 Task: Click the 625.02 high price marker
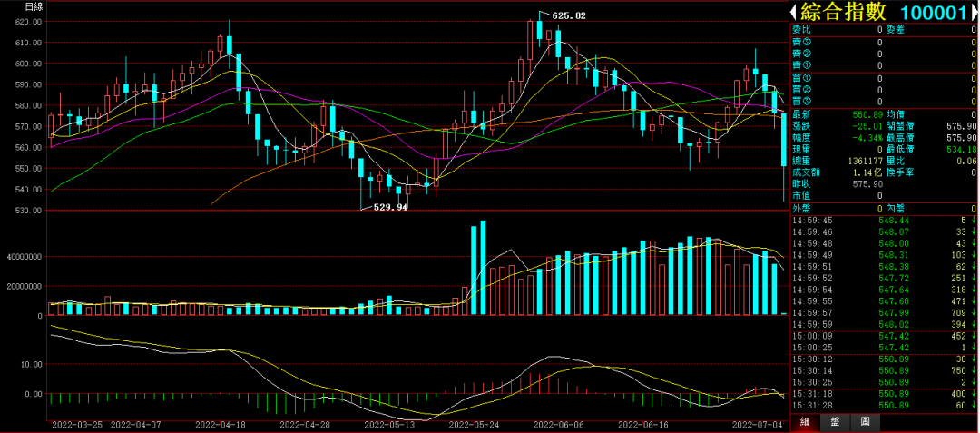tap(569, 15)
